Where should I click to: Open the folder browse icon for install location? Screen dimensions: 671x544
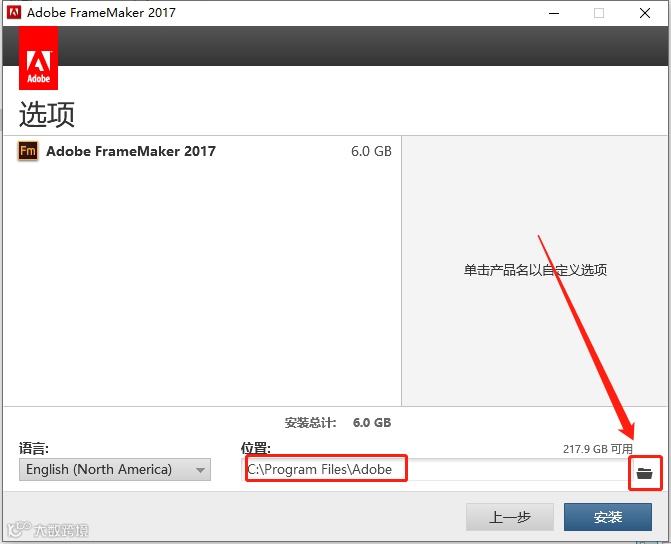tap(644, 473)
